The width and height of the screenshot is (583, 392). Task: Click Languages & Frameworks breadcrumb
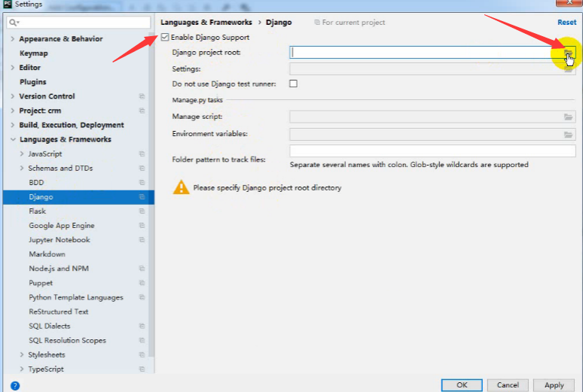(206, 23)
